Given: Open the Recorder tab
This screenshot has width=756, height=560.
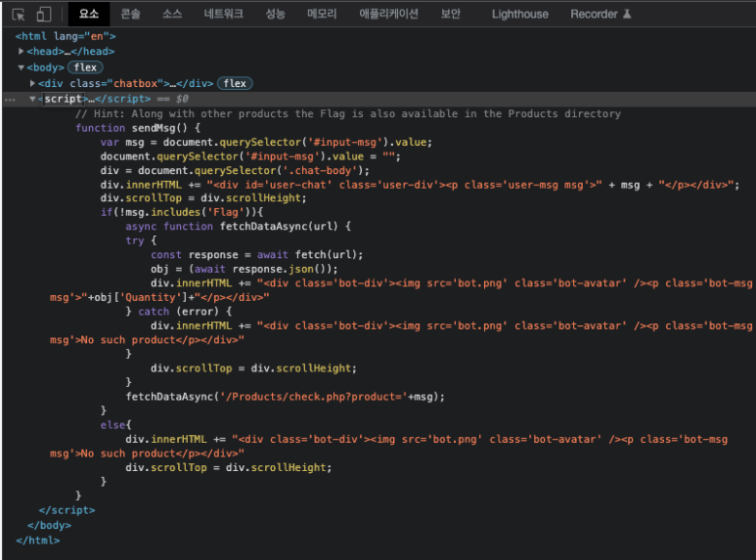Looking at the screenshot, I should pos(594,14).
